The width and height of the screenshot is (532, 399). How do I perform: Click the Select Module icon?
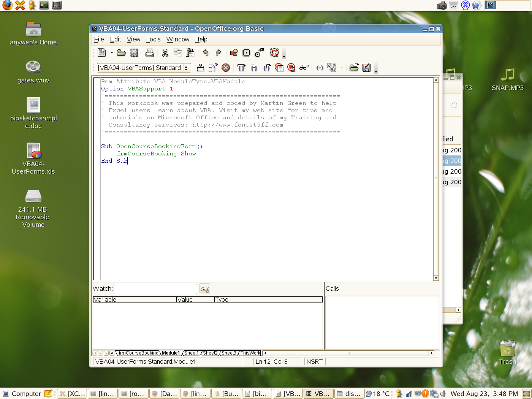click(259, 53)
